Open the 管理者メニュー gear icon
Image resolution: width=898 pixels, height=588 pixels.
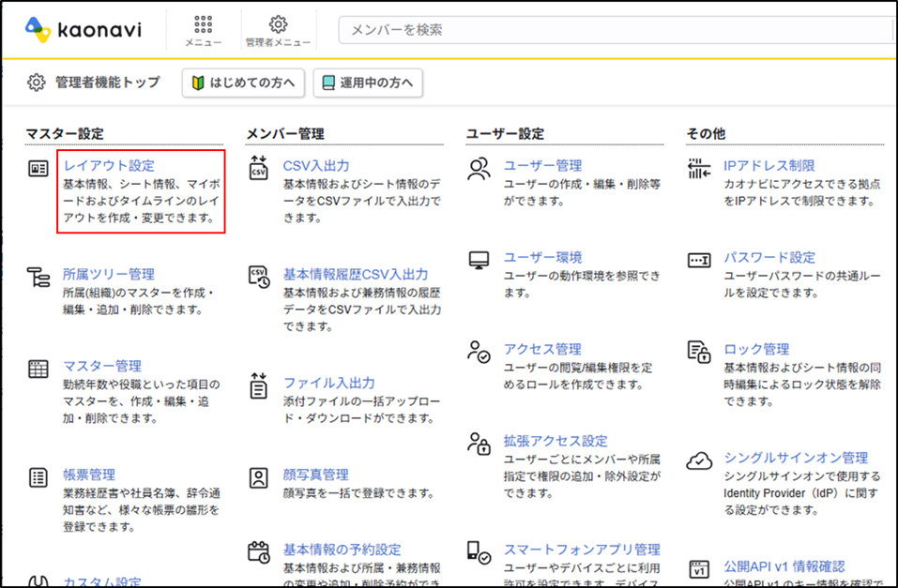pyautogui.click(x=279, y=24)
